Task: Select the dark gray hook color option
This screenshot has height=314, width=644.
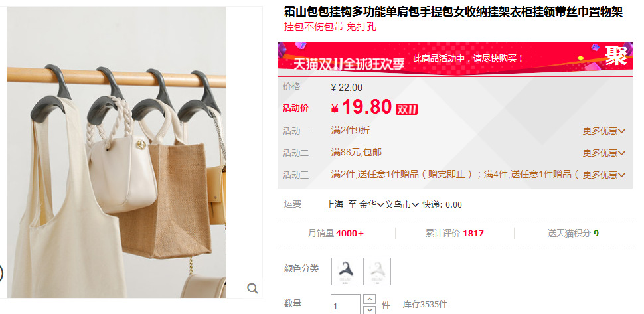Action: pyautogui.click(x=345, y=272)
